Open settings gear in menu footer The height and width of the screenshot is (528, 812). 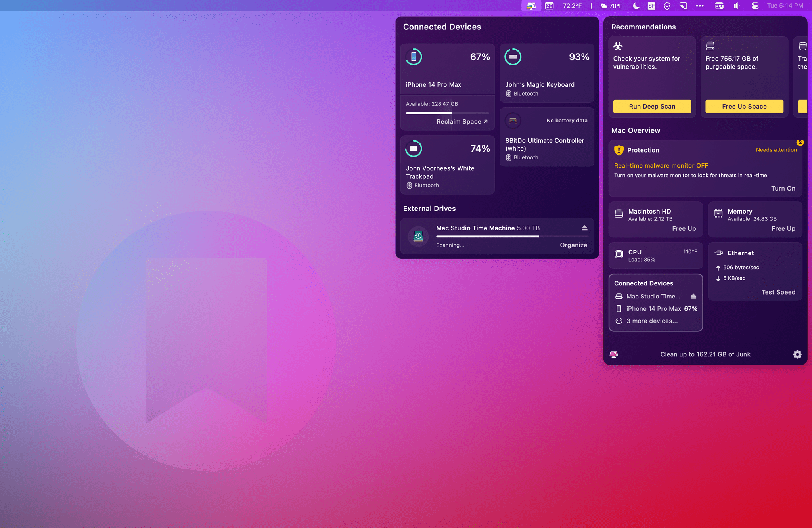click(x=797, y=354)
